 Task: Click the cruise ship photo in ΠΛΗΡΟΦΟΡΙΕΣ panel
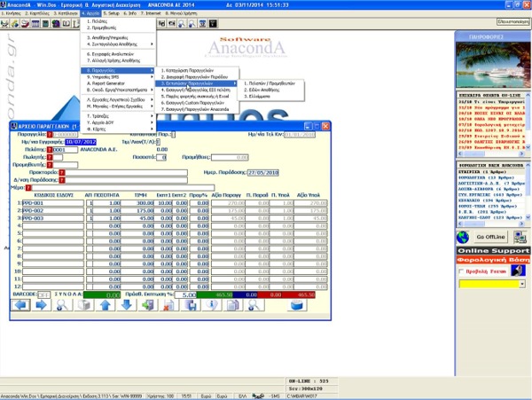pos(493,65)
